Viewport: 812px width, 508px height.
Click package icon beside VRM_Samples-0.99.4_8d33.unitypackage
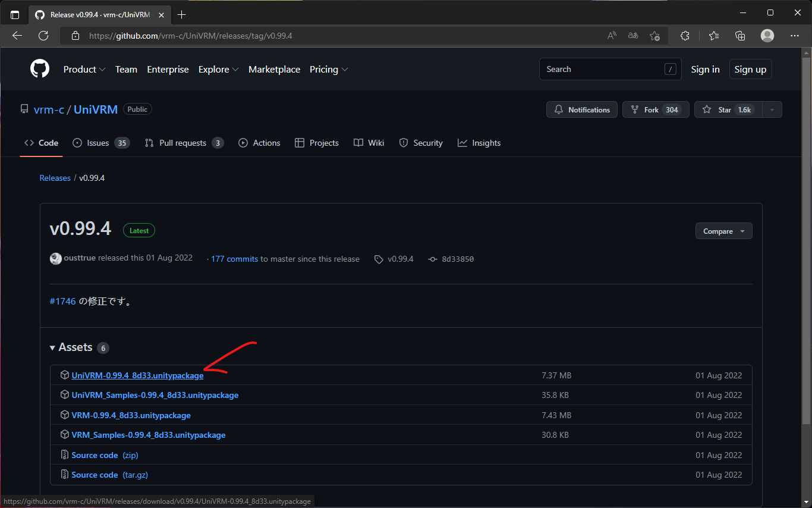tap(65, 435)
